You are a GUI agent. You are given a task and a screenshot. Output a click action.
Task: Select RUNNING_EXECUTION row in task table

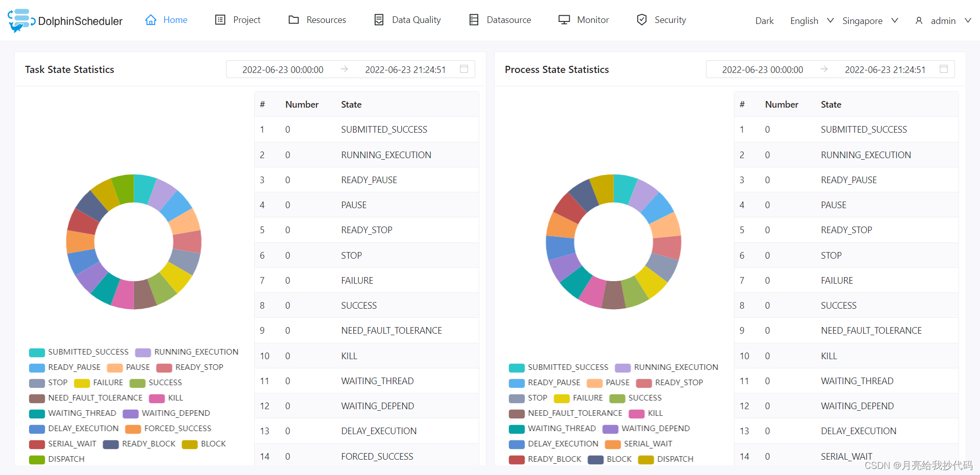tap(366, 155)
